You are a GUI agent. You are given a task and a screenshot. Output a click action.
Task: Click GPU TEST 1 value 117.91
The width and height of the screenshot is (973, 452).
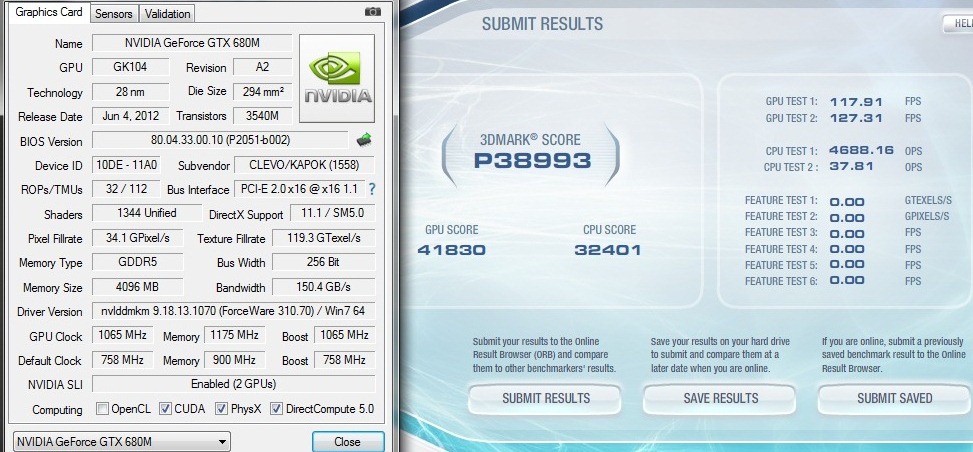point(856,102)
